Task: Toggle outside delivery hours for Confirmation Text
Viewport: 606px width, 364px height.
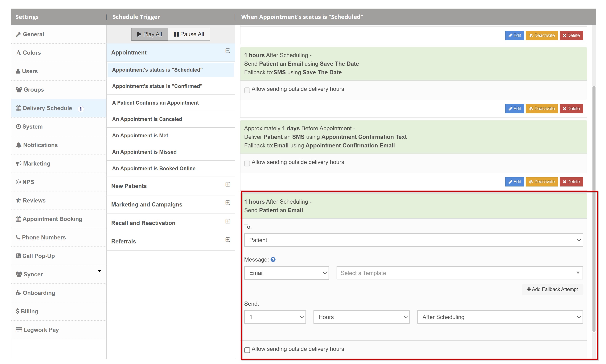Action: [247, 163]
